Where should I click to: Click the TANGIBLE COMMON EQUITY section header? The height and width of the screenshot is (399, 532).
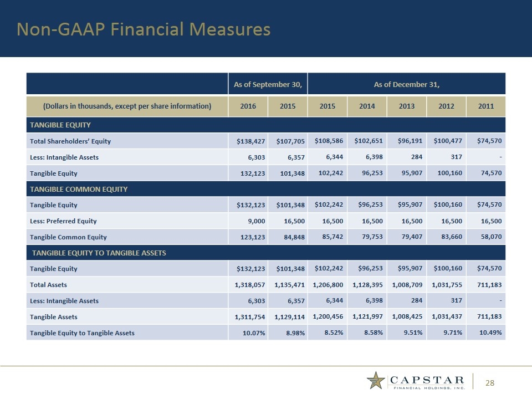coord(79,189)
